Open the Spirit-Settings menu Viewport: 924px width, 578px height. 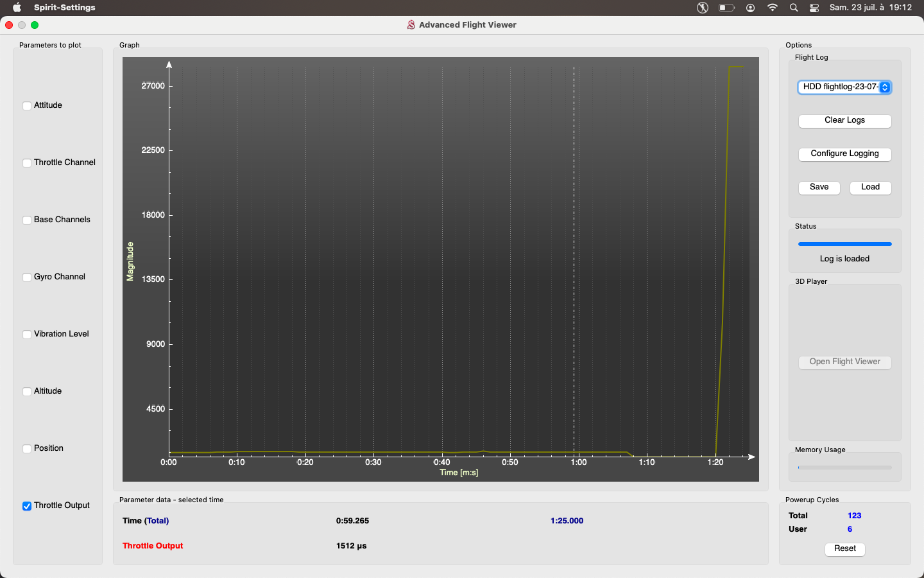[64, 8]
